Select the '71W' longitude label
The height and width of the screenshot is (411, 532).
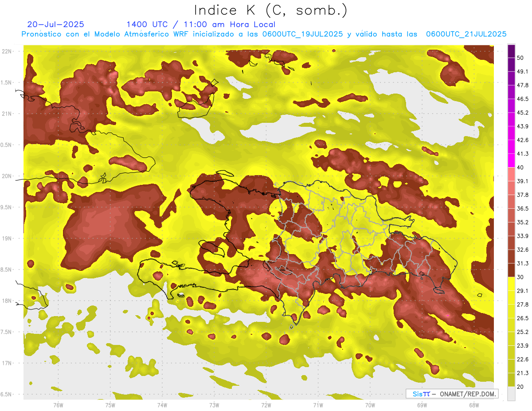click(x=318, y=405)
